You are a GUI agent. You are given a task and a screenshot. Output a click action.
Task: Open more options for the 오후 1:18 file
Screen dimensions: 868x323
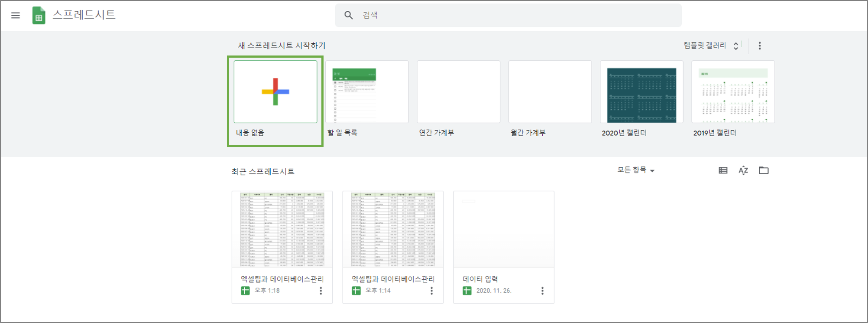pyautogui.click(x=321, y=291)
